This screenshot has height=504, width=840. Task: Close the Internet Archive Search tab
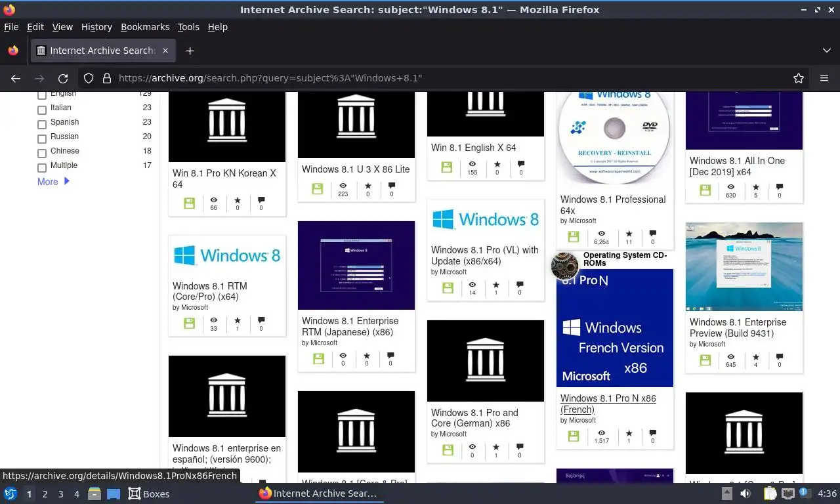coord(165,51)
